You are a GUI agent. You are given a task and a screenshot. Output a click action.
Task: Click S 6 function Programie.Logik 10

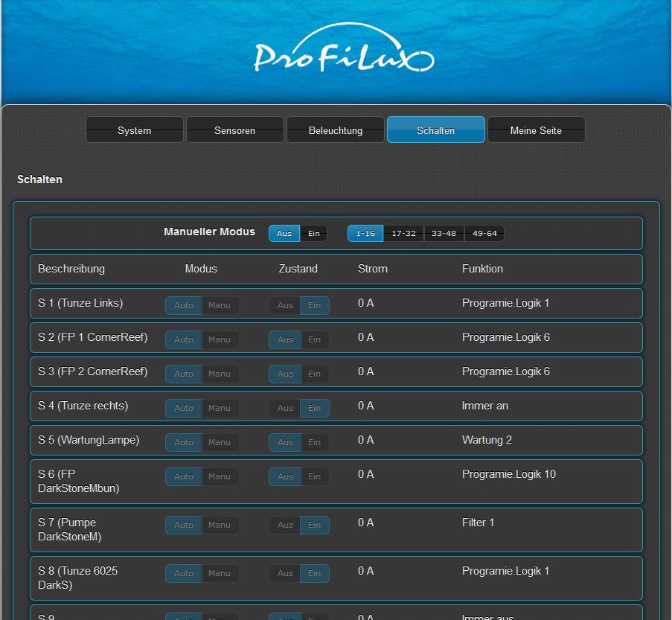[508, 474]
